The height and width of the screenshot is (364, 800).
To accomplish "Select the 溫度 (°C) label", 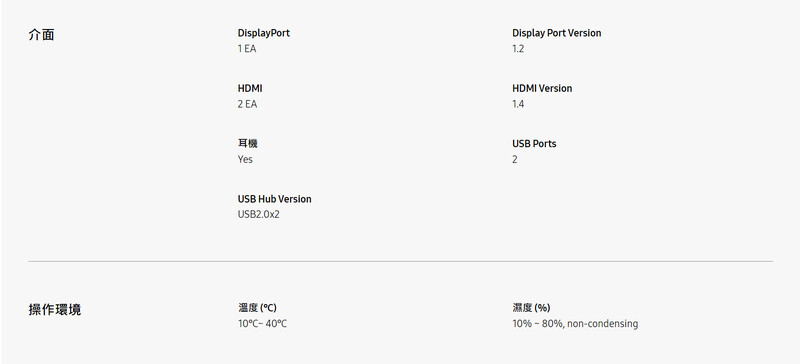I will (x=257, y=308).
